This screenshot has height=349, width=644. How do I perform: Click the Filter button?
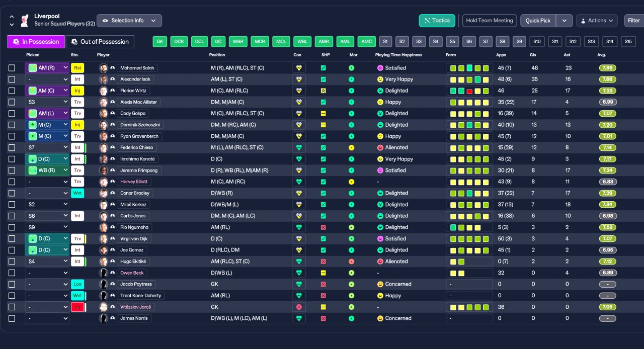point(634,21)
